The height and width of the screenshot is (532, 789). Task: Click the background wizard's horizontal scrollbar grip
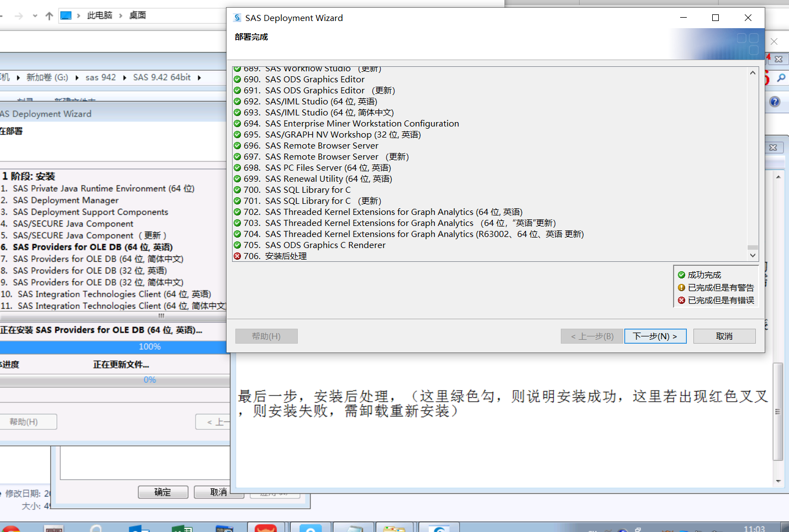[161, 317]
